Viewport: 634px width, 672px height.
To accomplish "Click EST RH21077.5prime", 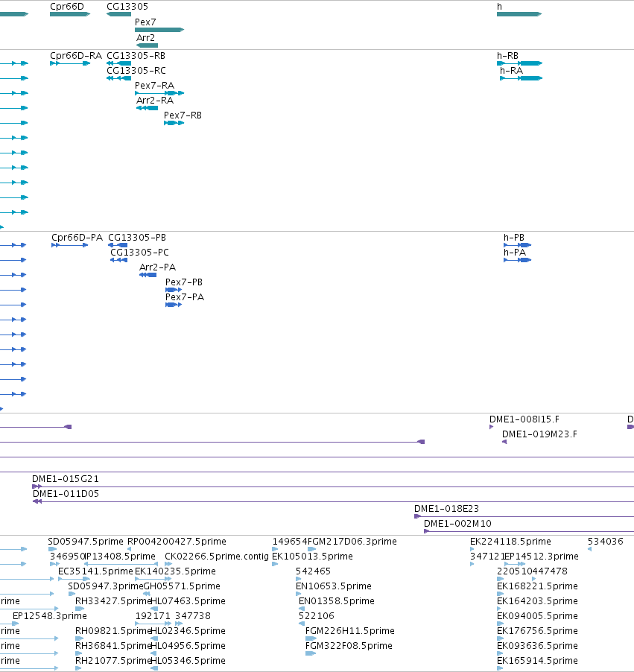I will pyautogui.click(x=78, y=668).
